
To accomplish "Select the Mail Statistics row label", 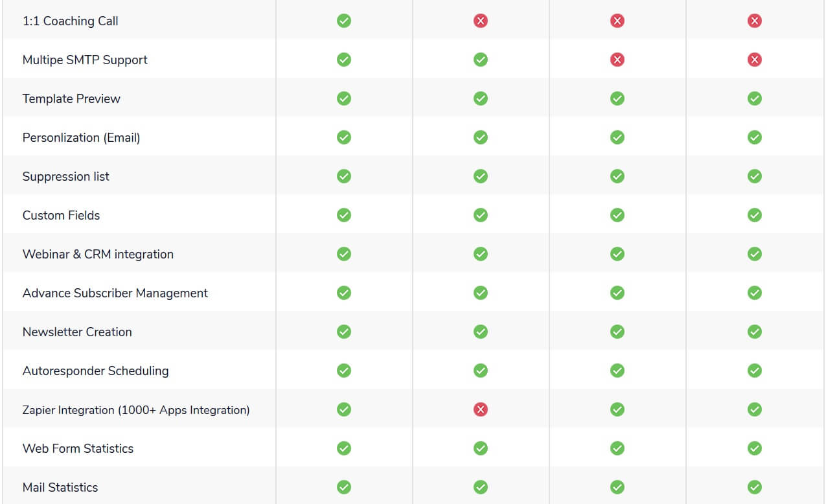I will click(60, 487).
